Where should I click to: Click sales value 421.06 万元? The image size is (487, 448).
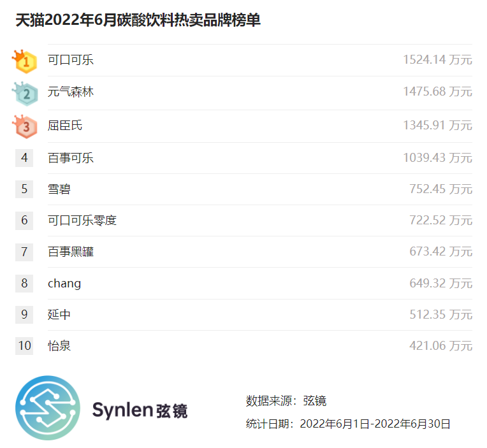pos(440,346)
